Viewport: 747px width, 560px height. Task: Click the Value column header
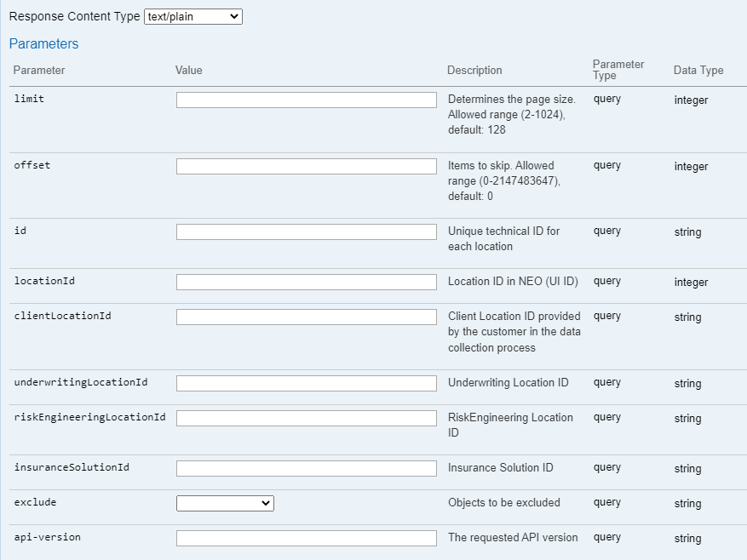(187, 71)
